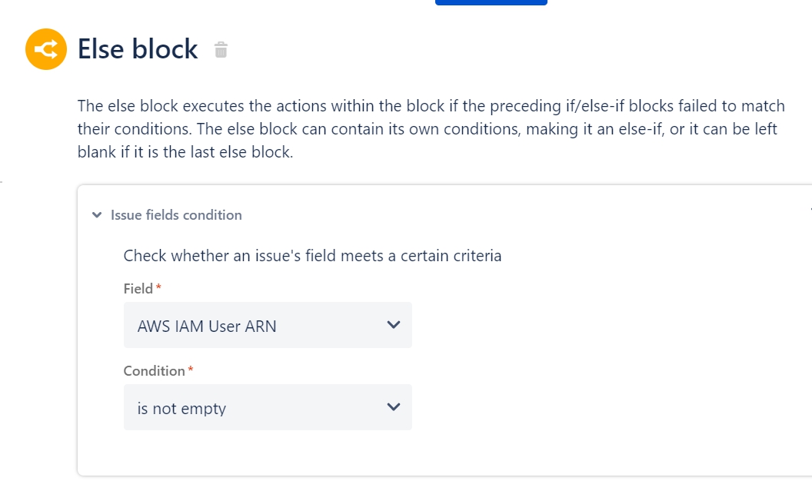Click blank area right of the Field dropdown
The image size is (812, 504).
point(595,325)
